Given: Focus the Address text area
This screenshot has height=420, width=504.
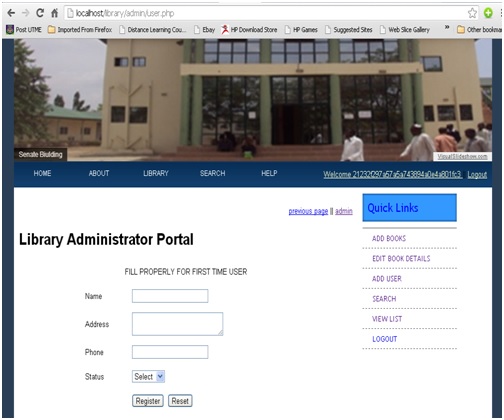Looking at the screenshot, I should [x=177, y=324].
